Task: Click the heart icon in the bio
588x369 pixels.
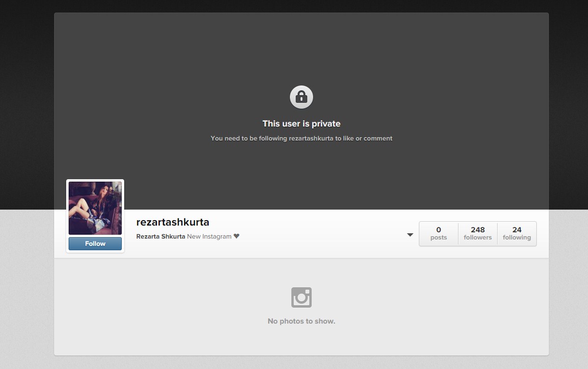Action: 236,236
